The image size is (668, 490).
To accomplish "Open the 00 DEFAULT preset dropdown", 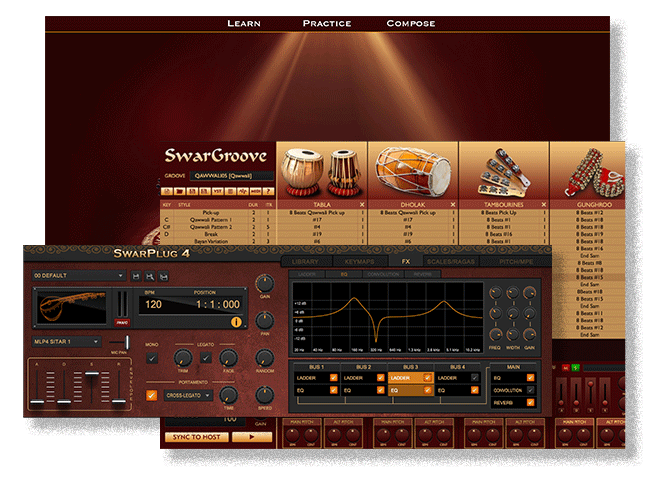I will (78, 275).
